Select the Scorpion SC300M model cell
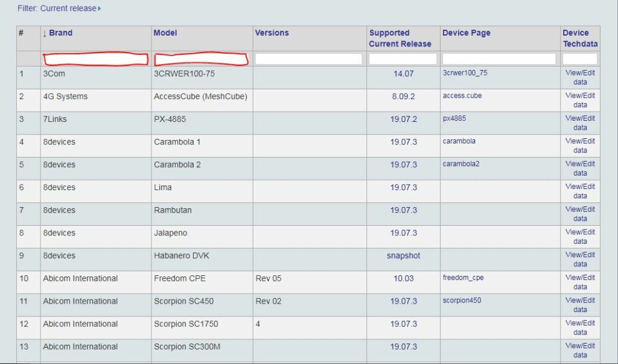Viewport: 618px width, 364px height. [202, 351]
